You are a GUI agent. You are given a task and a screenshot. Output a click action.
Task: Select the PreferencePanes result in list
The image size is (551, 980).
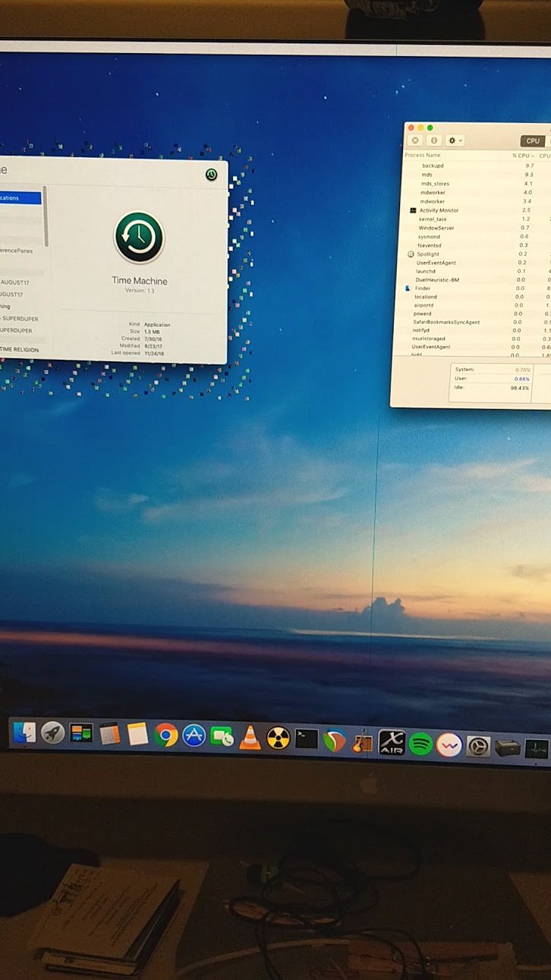[x=17, y=251]
